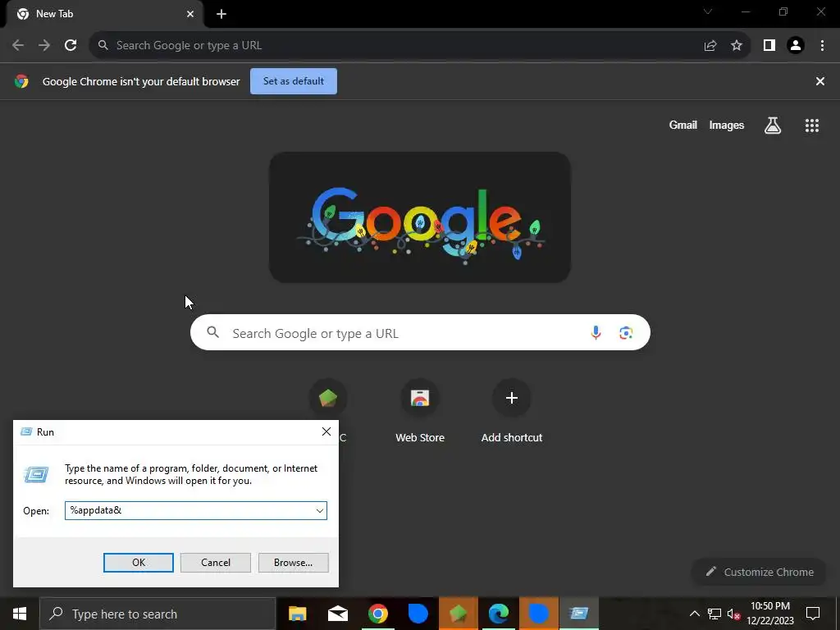The width and height of the screenshot is (840, 630).
Task: Go forward using Chrome forward arrow
Action: tap(44, 46)
